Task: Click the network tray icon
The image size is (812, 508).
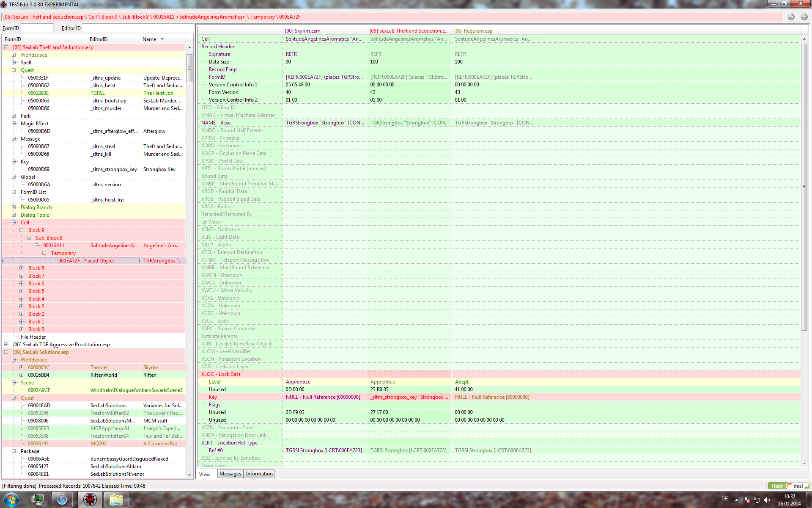Action: (x=757, y=500)
